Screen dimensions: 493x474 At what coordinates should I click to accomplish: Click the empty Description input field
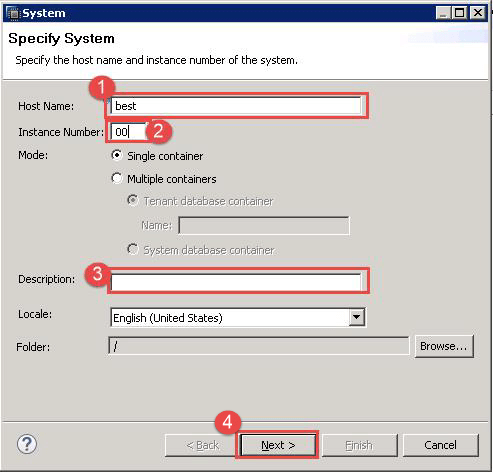(236, 282)
